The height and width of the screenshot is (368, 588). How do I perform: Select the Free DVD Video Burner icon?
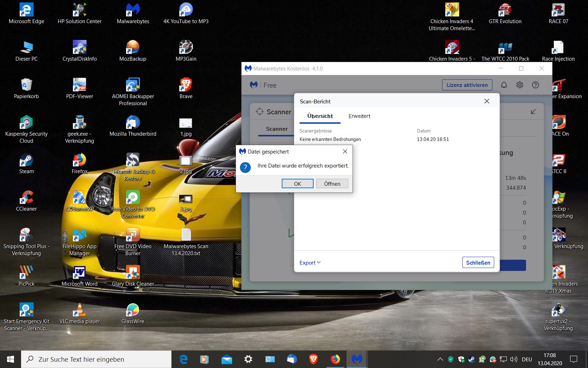click(133, 242)
